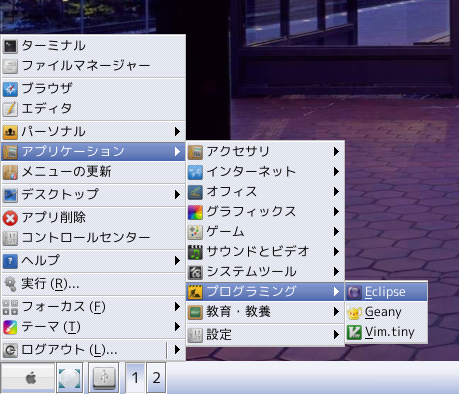This screenshot has height=394, width=459.
Task: Select the ファイルマネージャー menu entry
Action: 93,66
